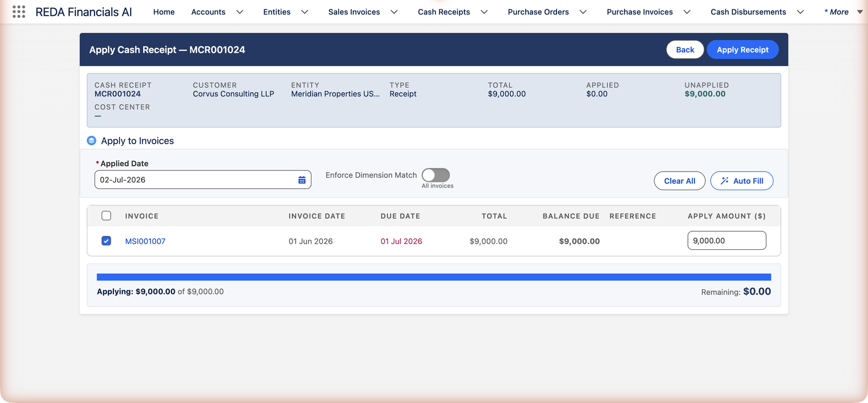Click the invoice date 01 Jun 2026

311,241
